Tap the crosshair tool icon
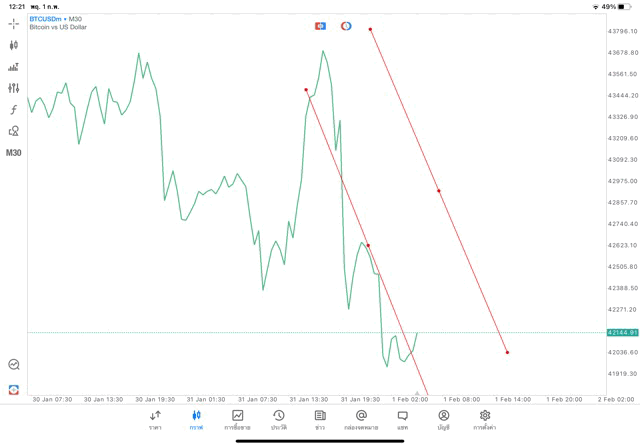 point(13,23)
